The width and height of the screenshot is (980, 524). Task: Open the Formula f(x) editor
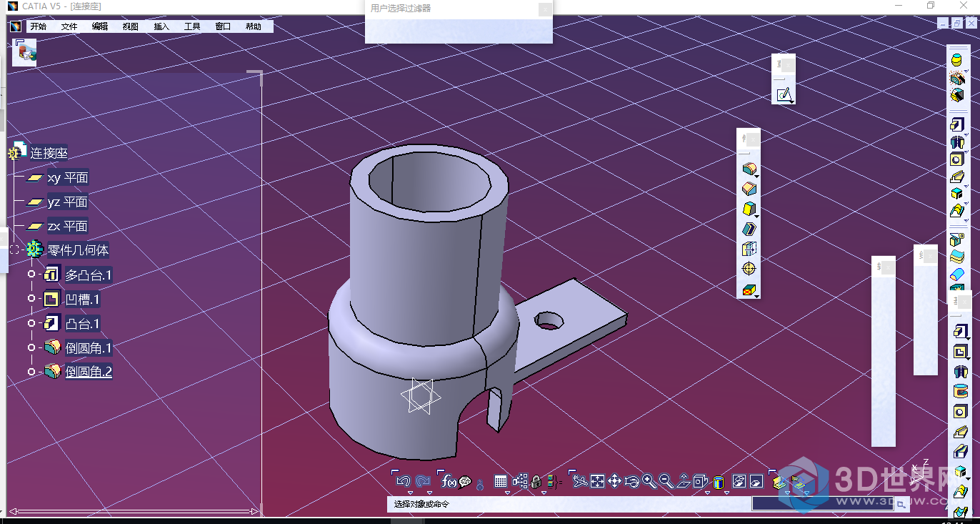(449, 481)
